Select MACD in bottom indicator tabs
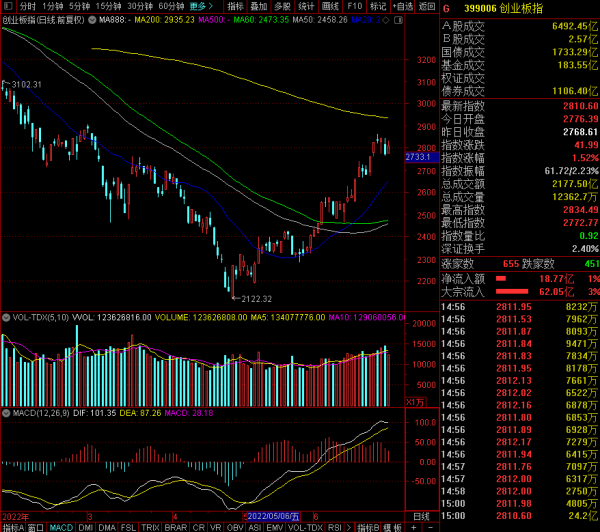This screenshot has height=532, width=600. (x=62, y=526)
